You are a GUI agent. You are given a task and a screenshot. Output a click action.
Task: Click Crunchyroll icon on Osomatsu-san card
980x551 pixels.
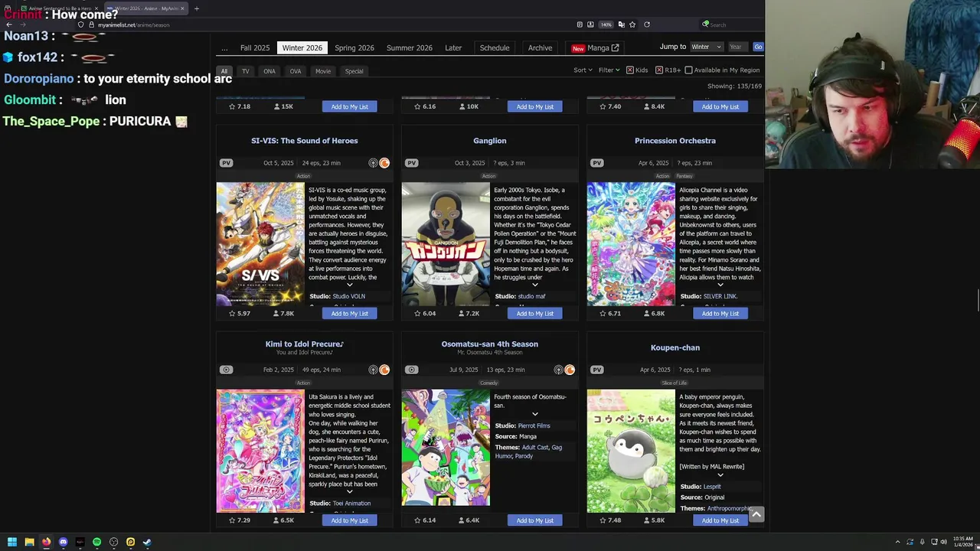click(x=570, y=370)
